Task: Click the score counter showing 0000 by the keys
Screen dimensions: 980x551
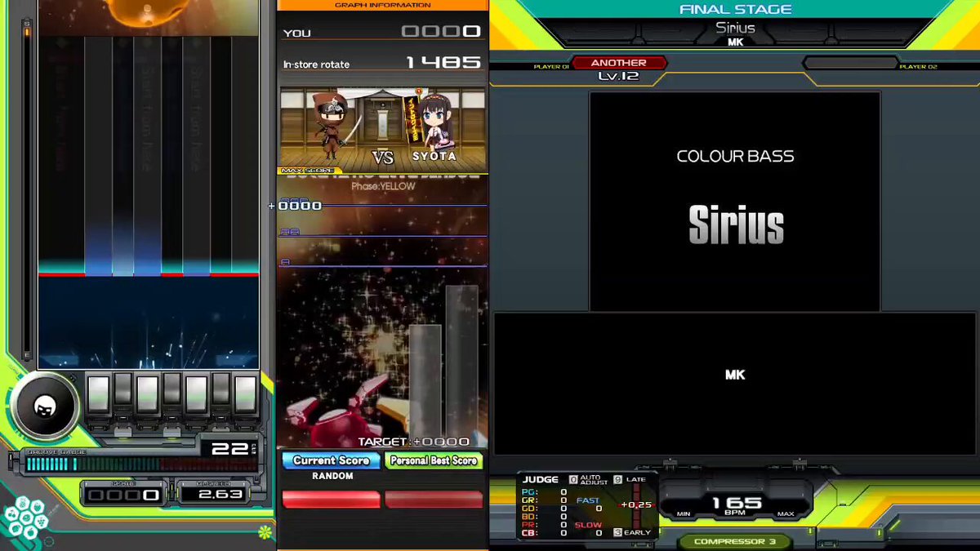Action: [x=122, y=495]
